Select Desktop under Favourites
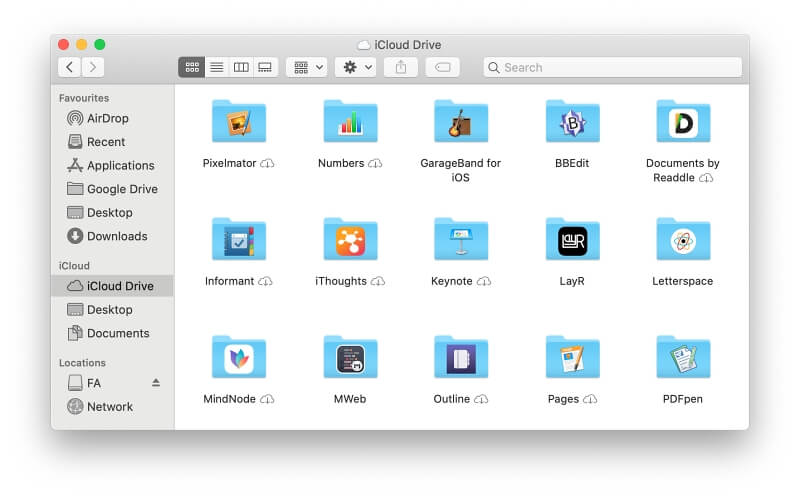The image size is (800, 497). [112, 212]
